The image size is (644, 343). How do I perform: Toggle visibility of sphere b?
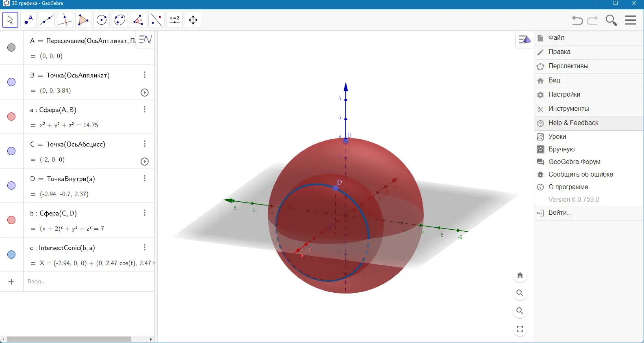point(11,220)
